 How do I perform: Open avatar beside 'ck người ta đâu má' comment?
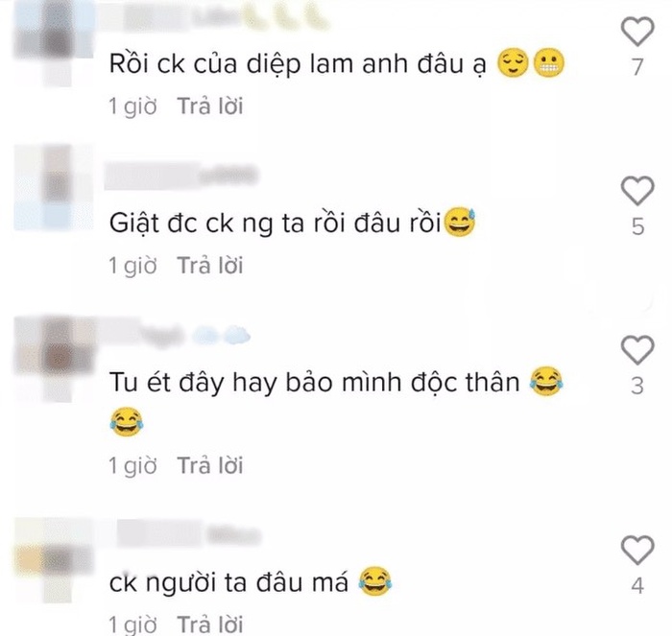pyautogui.click(x=54, y=560)
